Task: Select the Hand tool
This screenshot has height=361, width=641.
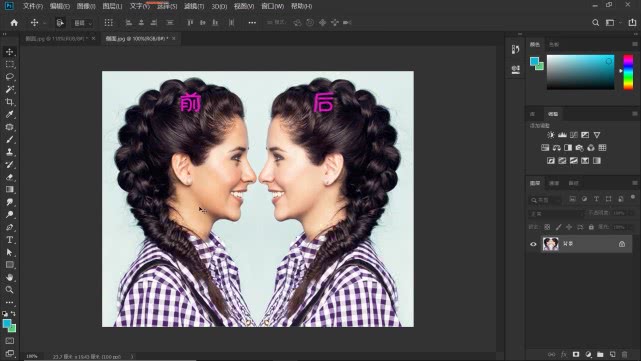Action: [x=9, y=277]
